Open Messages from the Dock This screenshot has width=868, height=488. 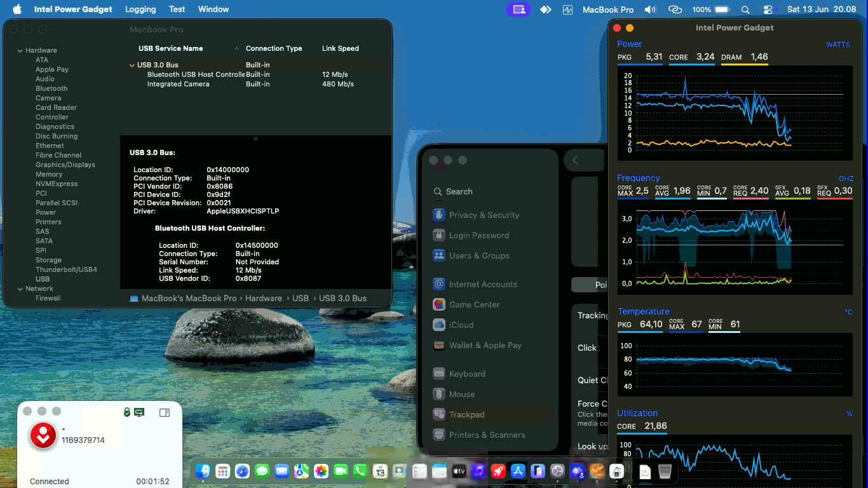click(x=262, y=471)
